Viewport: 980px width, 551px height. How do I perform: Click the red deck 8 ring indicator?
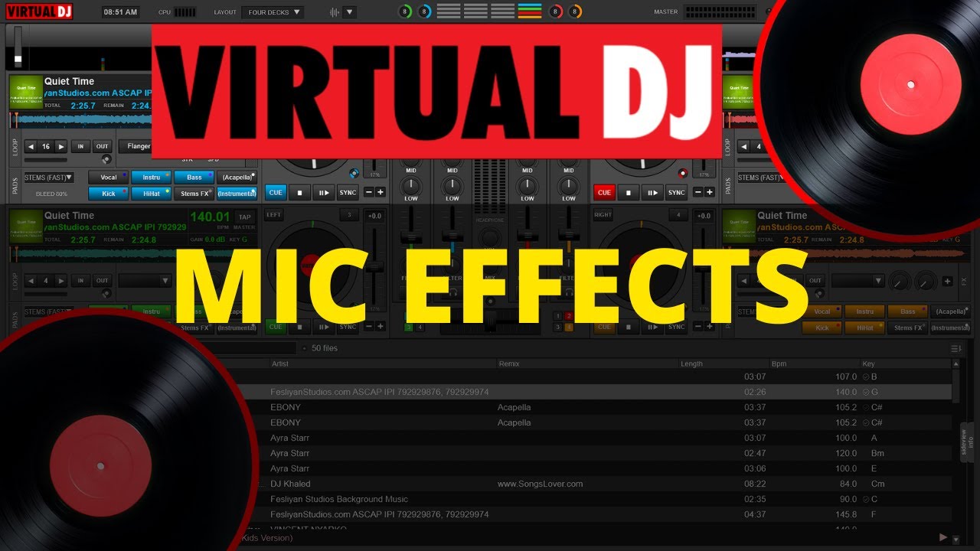pos(557,11)
